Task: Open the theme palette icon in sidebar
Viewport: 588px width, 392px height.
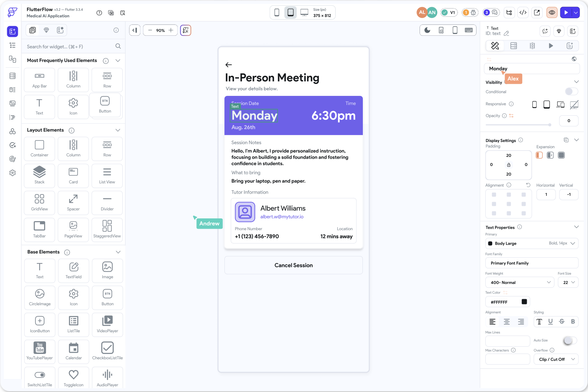Action: (x=13, y=159)
